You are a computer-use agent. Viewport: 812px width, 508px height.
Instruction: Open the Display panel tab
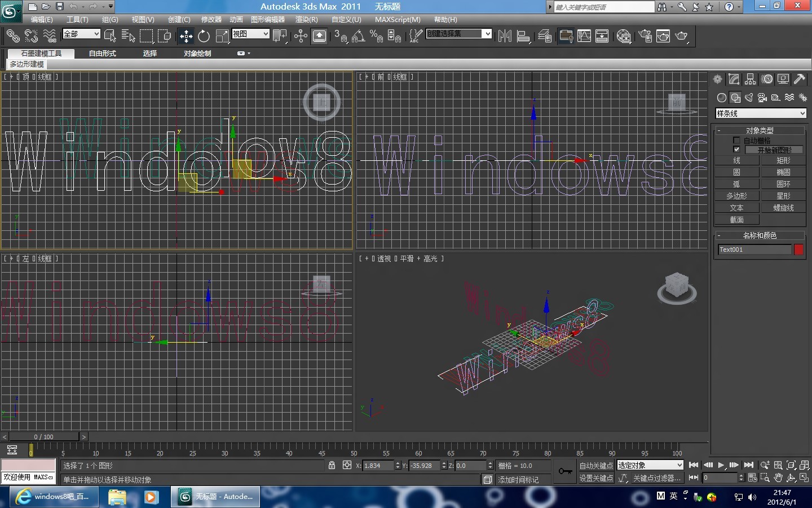tap(783, 79)
